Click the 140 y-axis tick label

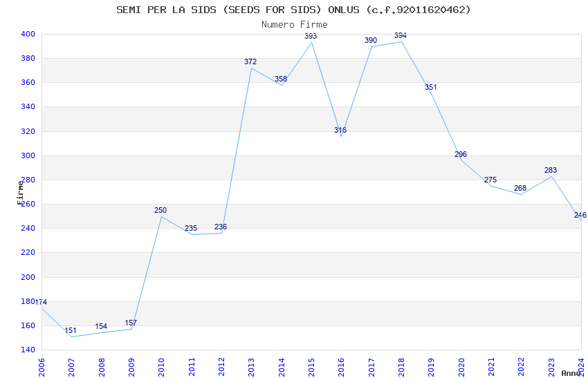(28, 350)
